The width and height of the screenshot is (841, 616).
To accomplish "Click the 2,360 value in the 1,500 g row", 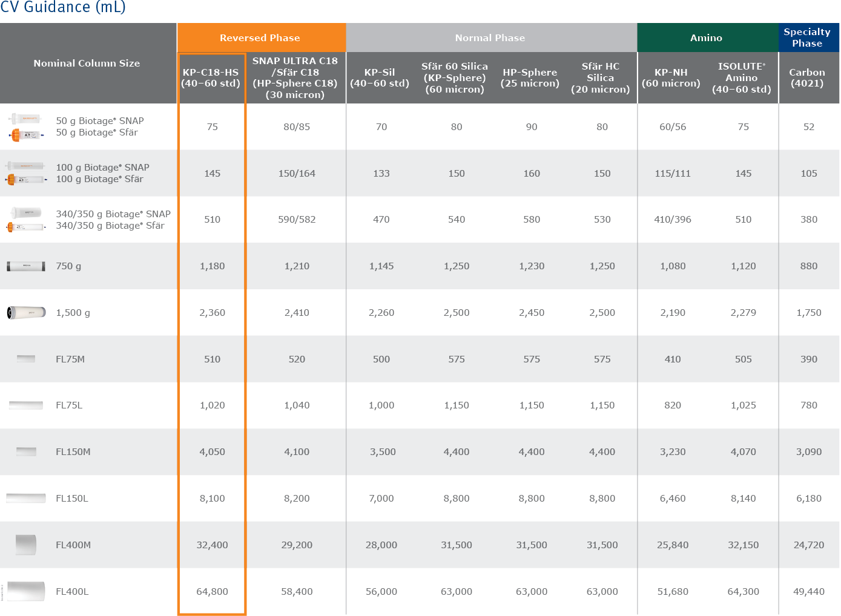I will point(213,313).
